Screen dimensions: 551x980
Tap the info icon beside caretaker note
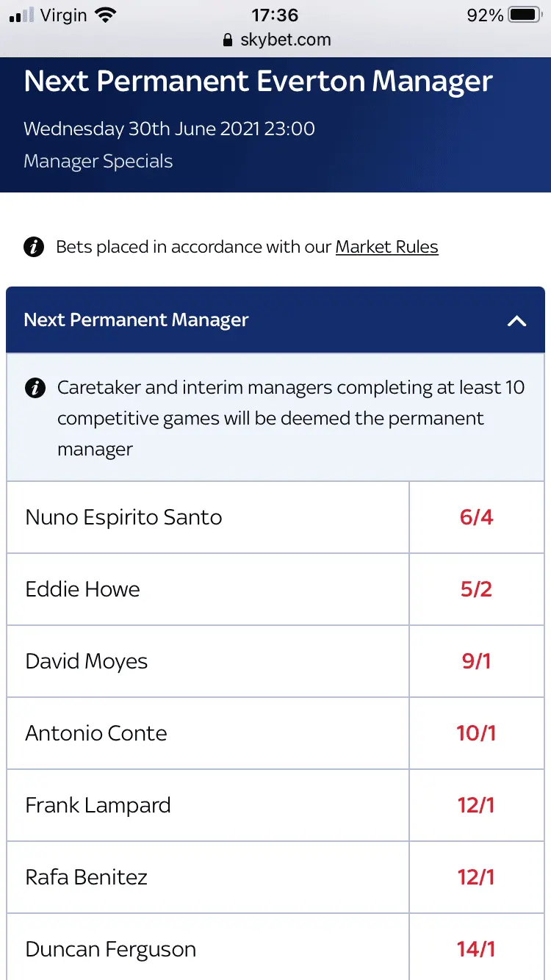coord(35,387)
